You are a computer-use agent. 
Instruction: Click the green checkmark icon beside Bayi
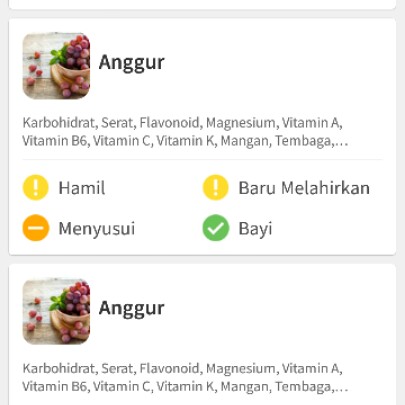[x=216, y=228]
